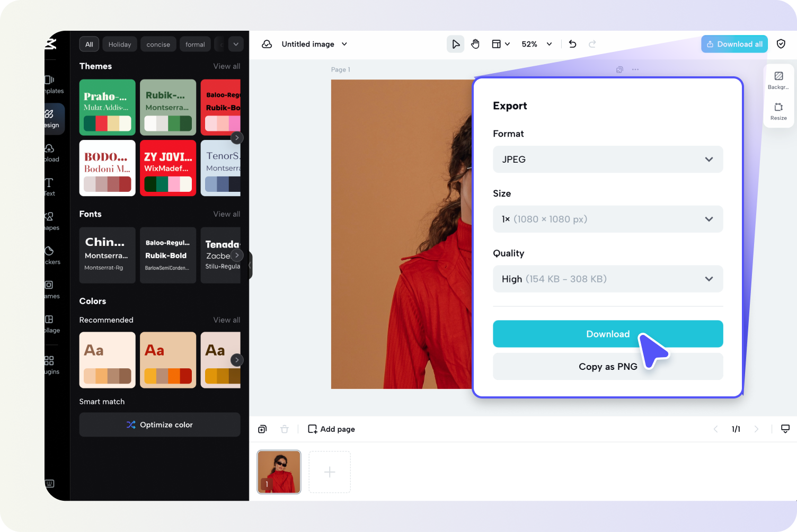Image resolution: width=797 pixels, height=532 pixels.
Task: Select the All filter chip
Action: [89, 45]
